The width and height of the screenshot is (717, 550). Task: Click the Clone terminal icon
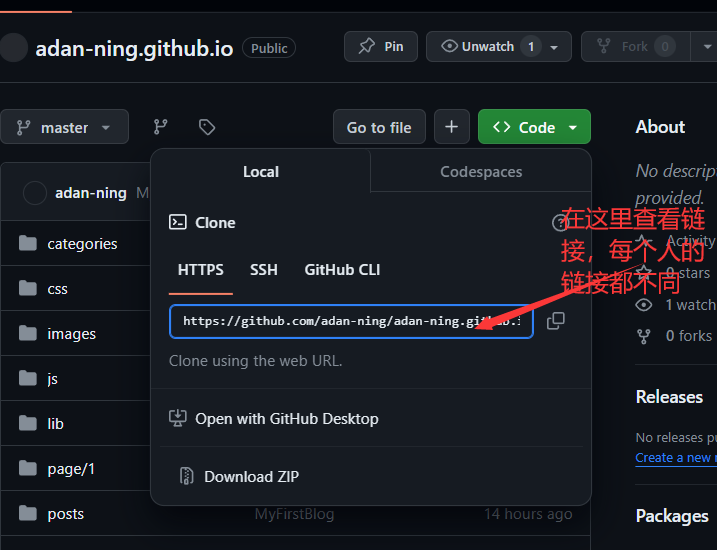177,222
